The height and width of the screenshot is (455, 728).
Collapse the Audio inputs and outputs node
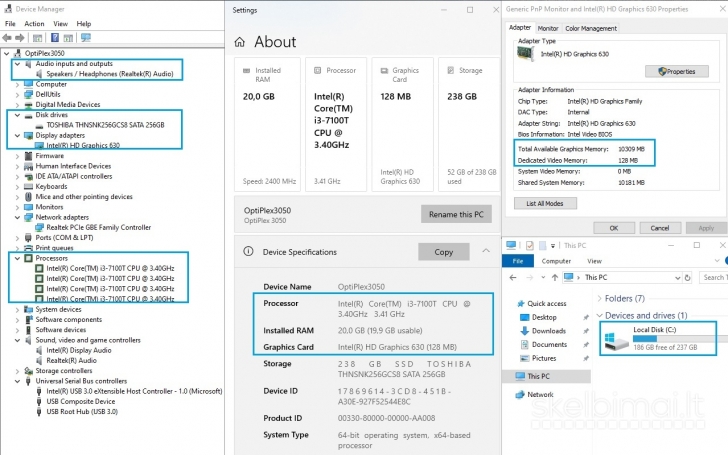(x=17, y=64)
